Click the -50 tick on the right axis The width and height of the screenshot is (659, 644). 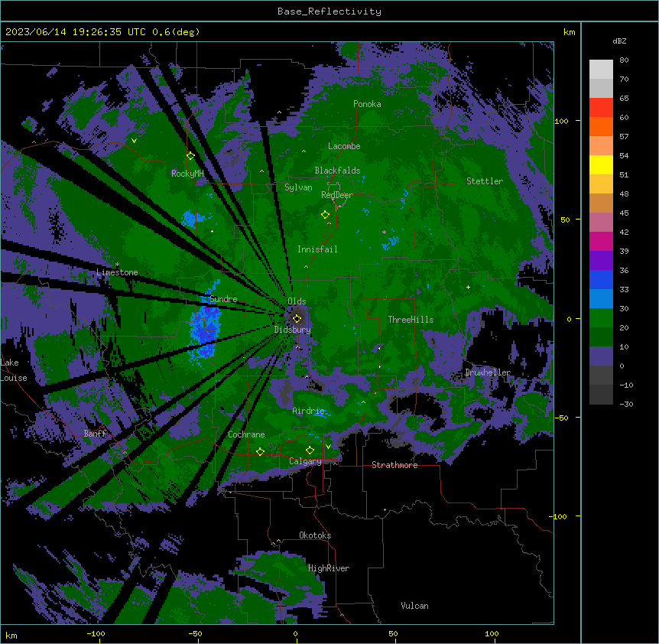coord(561,418)
